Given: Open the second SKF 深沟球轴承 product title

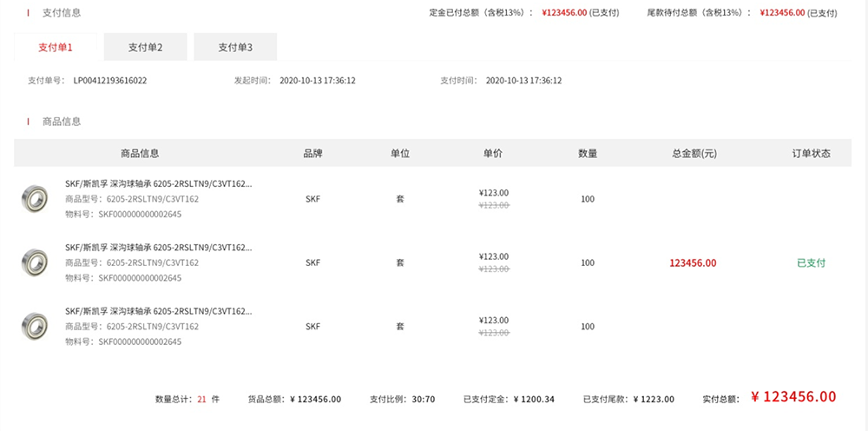Looking at the screenshot, I should (159, 248).
